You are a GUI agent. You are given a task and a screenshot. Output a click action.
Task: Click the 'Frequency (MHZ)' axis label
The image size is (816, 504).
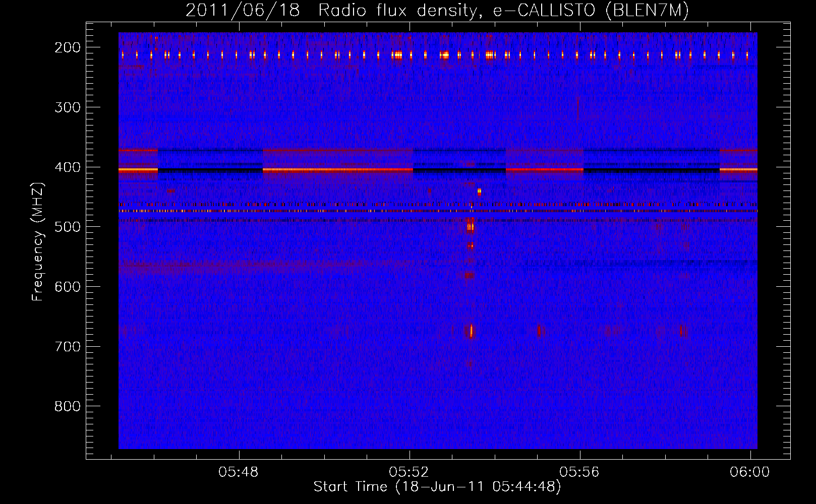(38, 241)
